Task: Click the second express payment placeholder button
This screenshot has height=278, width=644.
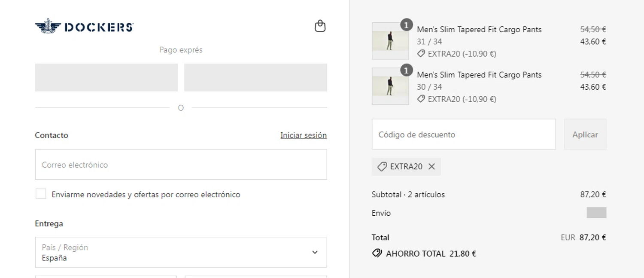Action: 255,77
